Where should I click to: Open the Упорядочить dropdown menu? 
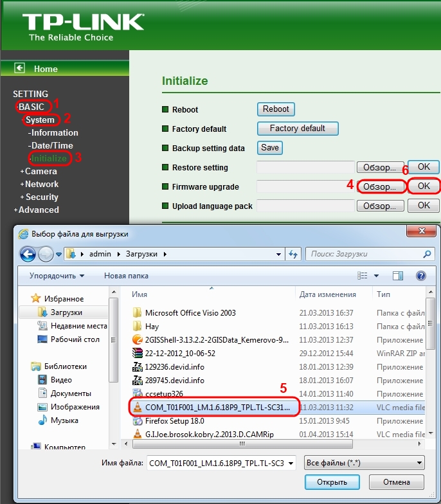[57, 276]
